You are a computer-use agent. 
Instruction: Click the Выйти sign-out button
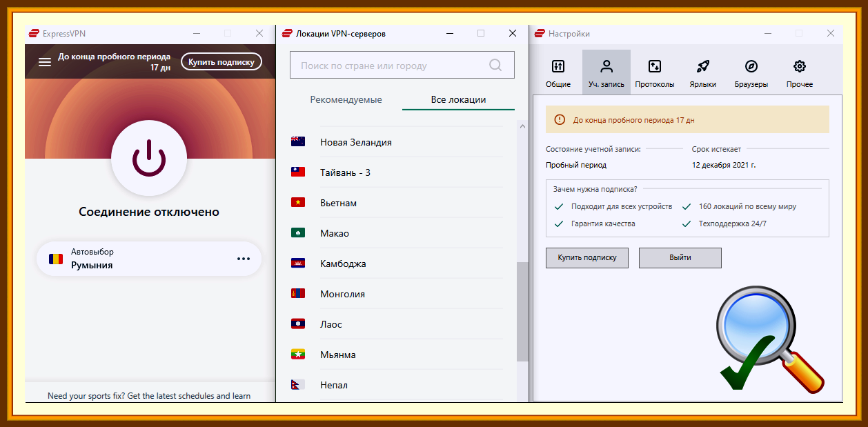point(680,258)
